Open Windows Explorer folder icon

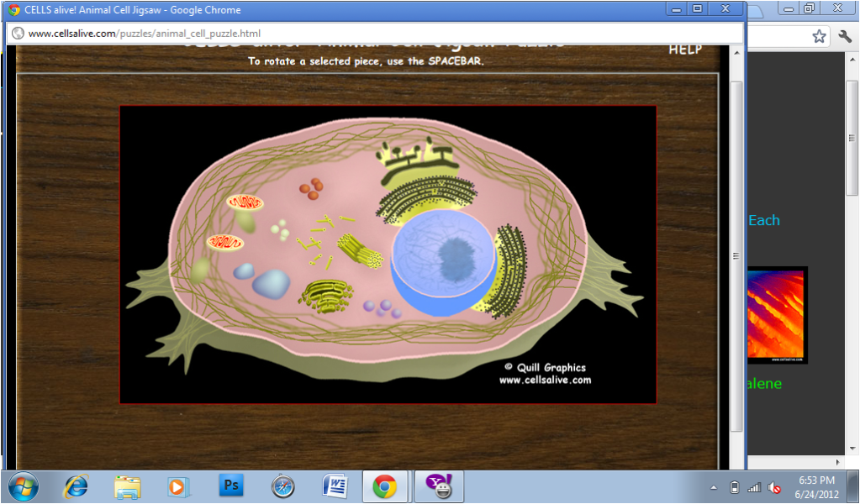point(128,486)
